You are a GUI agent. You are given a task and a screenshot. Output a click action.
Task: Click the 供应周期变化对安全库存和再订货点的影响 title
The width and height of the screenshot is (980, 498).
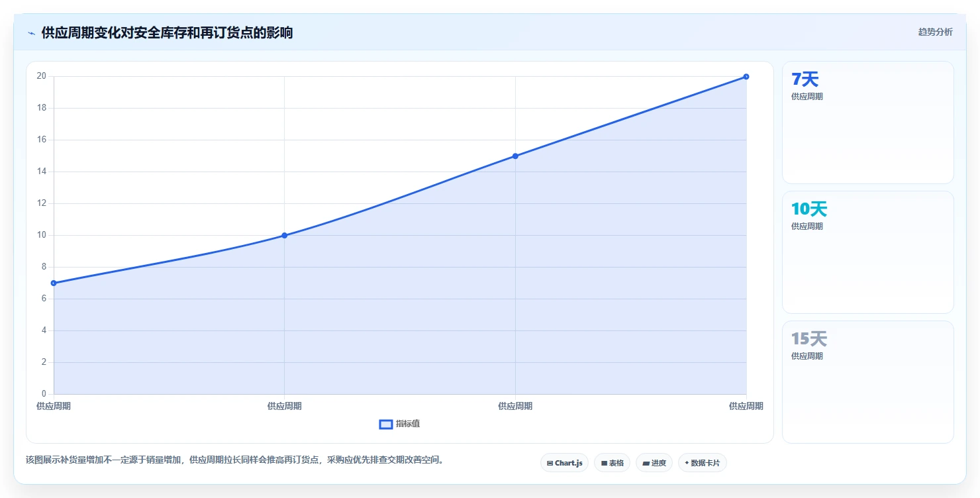tap(167, 32)
